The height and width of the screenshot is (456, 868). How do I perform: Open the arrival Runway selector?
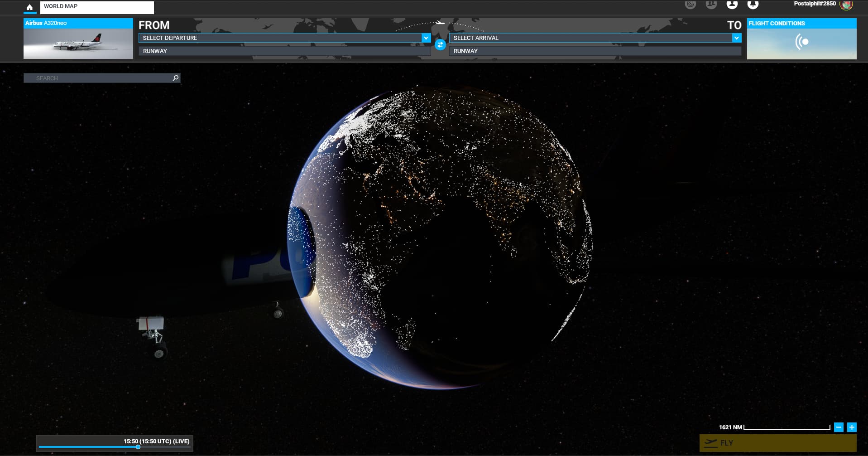[595, 51]
